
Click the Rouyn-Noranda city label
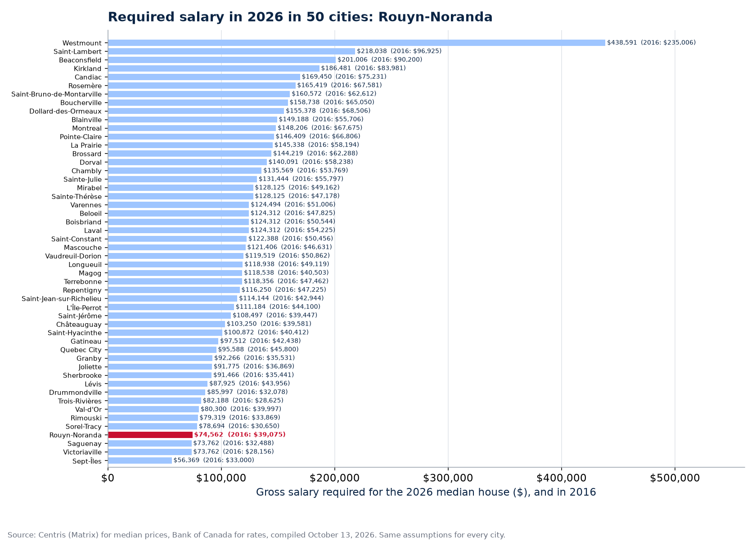coord(76,435)
